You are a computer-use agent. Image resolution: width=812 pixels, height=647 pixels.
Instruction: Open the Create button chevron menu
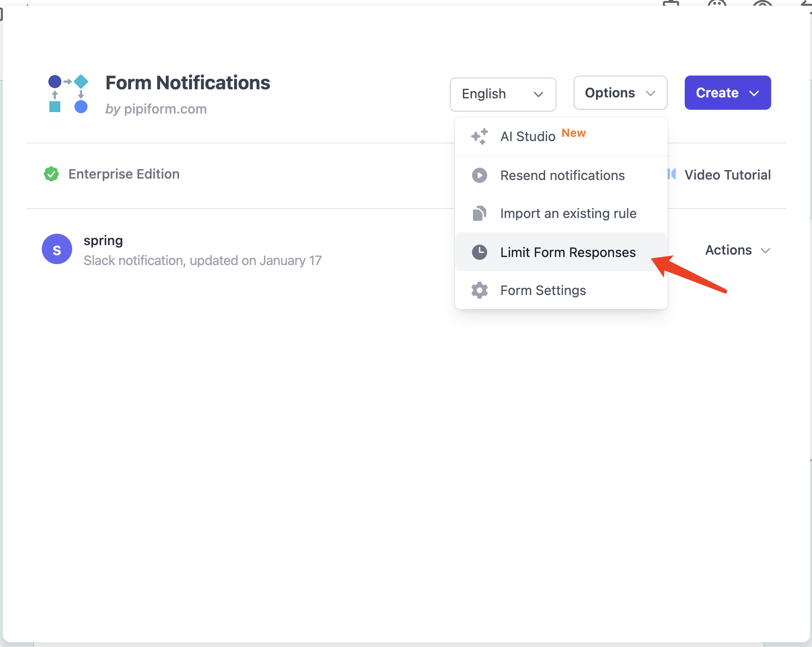click(755, 93)
